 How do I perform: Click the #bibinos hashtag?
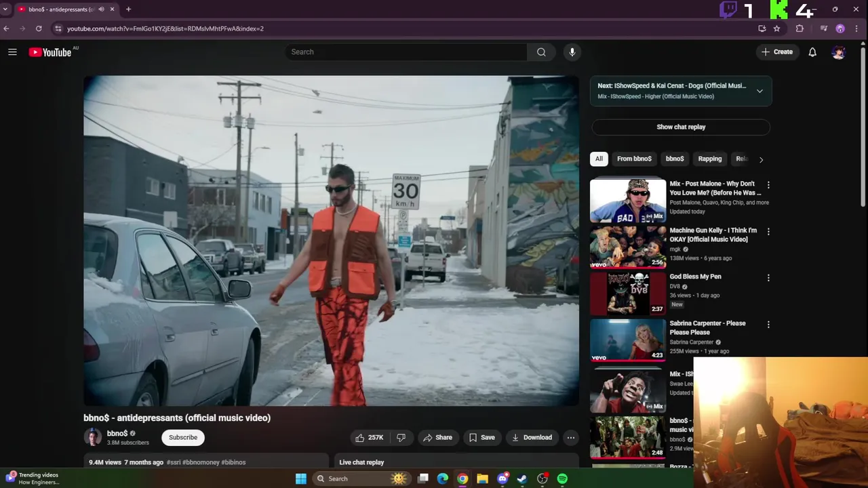click(x=233, y=462)
